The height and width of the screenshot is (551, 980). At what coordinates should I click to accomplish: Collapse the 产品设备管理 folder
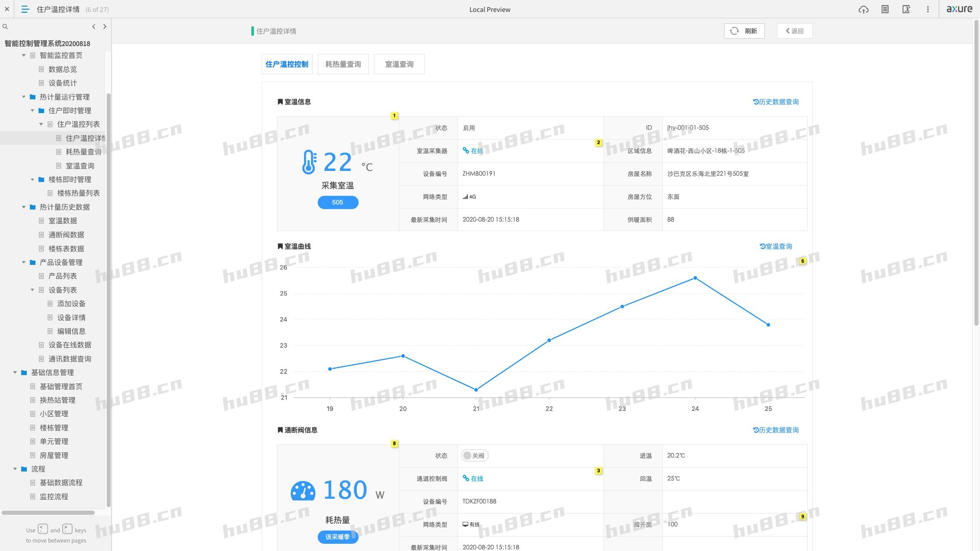pos(24,262)
